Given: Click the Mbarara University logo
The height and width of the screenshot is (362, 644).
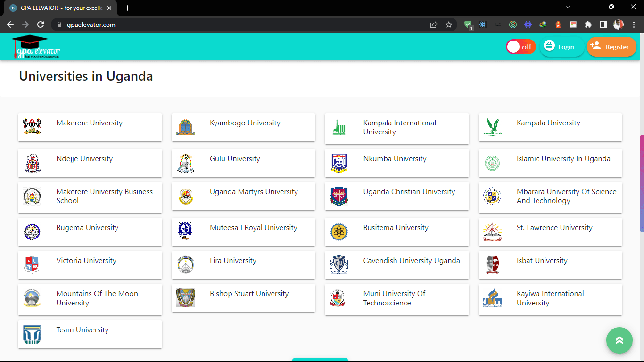Looking at the screenshot, I should click(x=493, y=196).
